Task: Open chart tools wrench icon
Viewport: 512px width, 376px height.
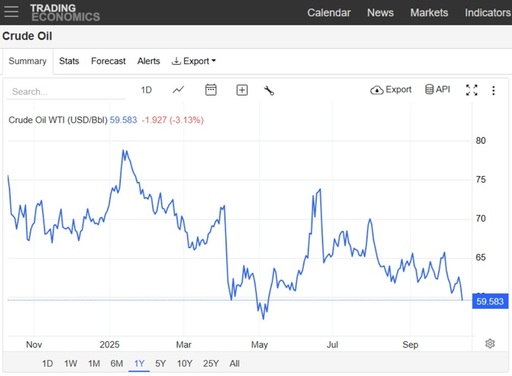Action: (x=269, y=90)
